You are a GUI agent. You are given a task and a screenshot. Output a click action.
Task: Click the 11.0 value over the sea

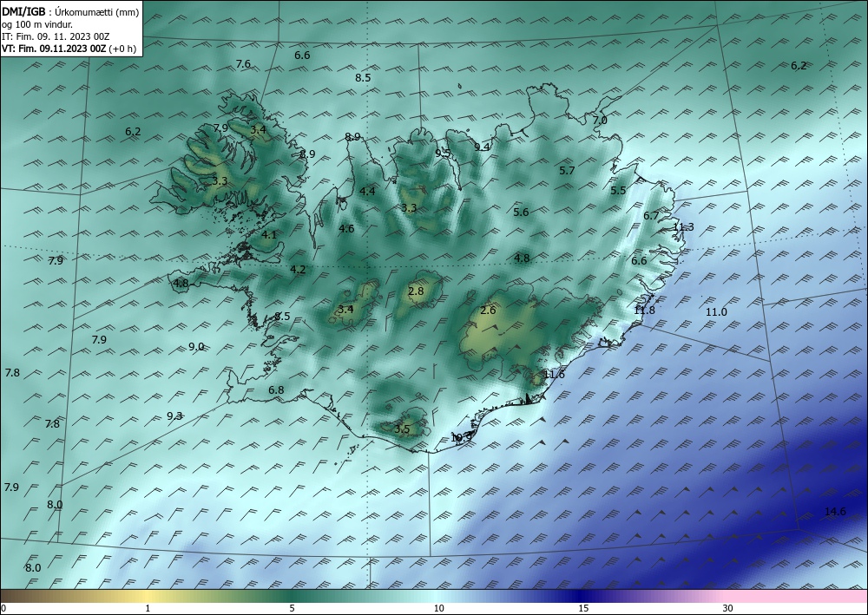coord(716,312)
